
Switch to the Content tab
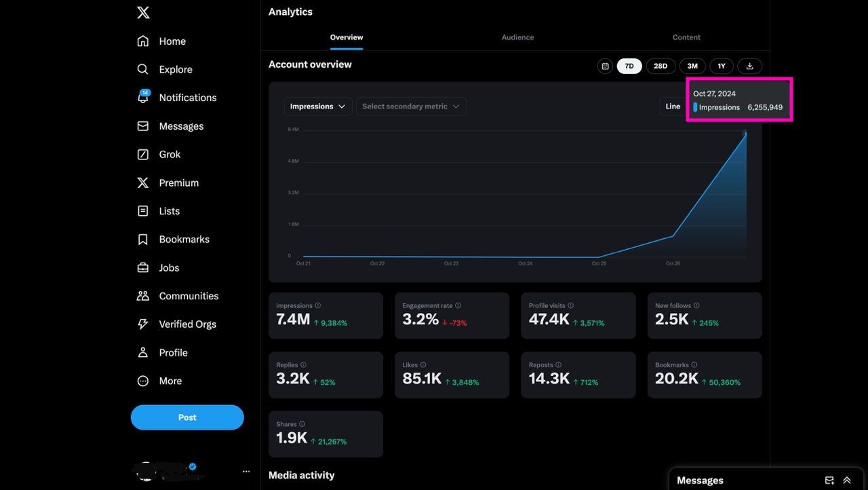pyautogui.click(x=686, y=37)
